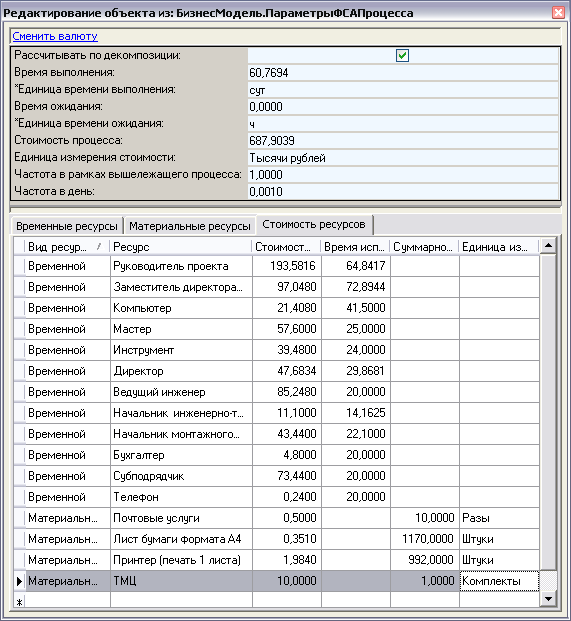Click time unit field 'сут'
Viewport: 571px width, 621px height.
pos(403,90)
